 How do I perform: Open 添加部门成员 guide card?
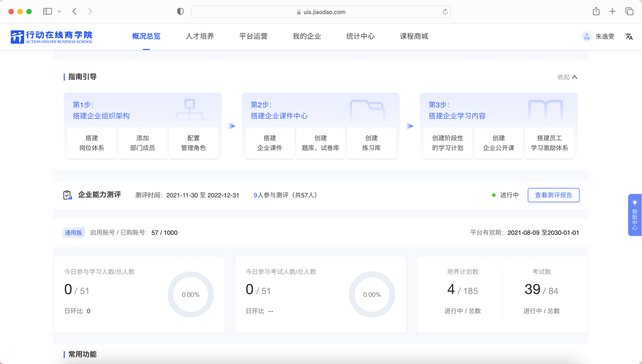143,143
